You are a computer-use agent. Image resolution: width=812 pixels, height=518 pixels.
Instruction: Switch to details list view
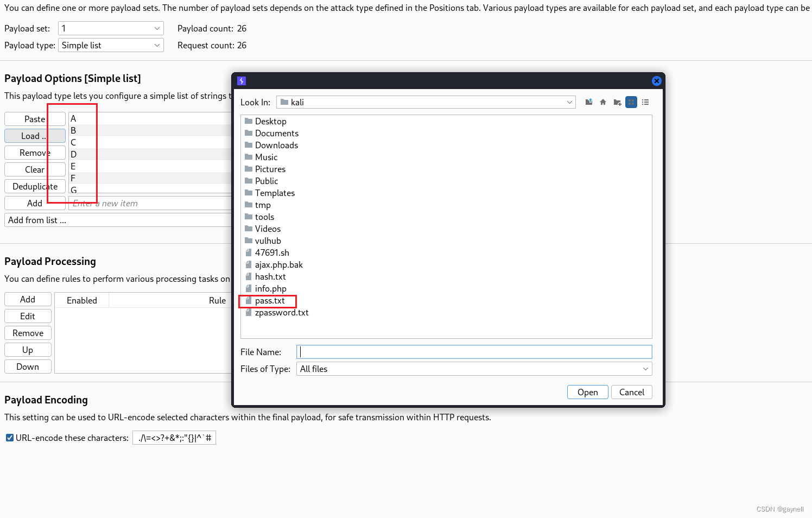tap(645, 102)
